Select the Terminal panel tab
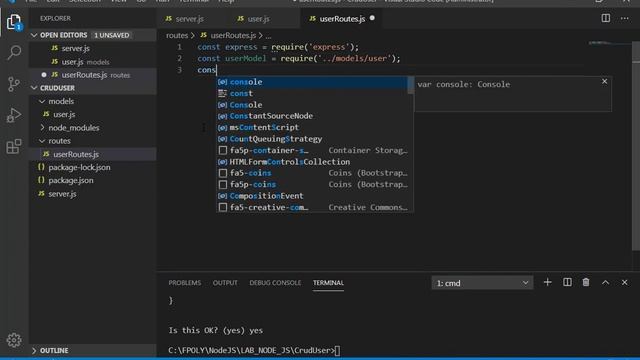The image size is (640, 360). [328, 283]
